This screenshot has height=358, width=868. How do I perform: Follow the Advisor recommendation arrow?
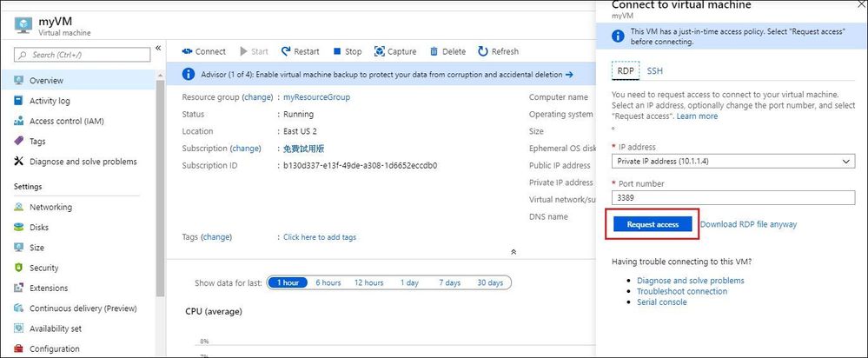tap(569, 74)
